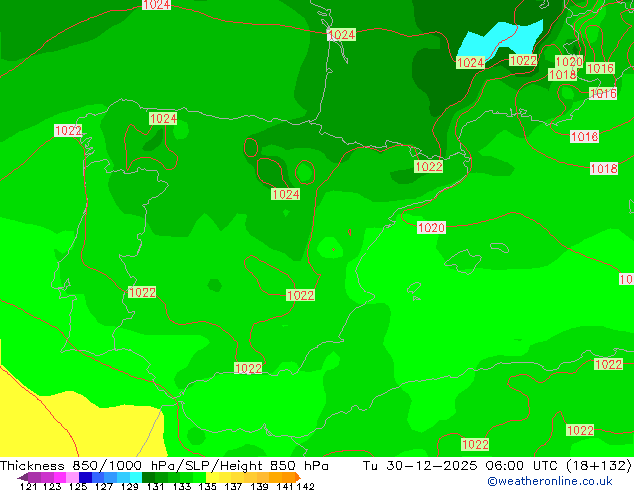Click the weekday abbreviation Tu
634x490 pixels.
[x=370, y=466]
